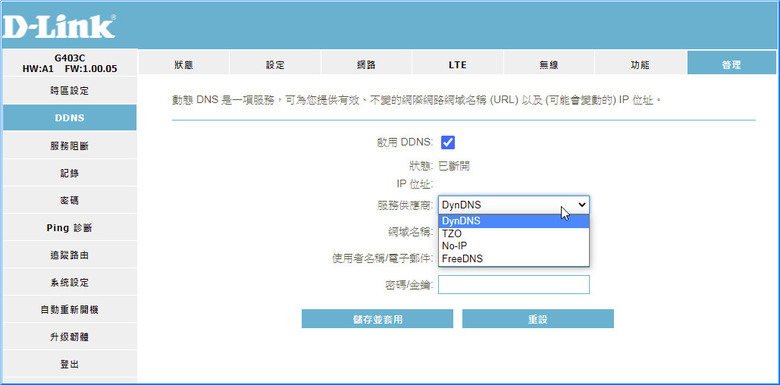Open the 服務供應商 dropdown showing DynDNS

click(x=514, y=204)
